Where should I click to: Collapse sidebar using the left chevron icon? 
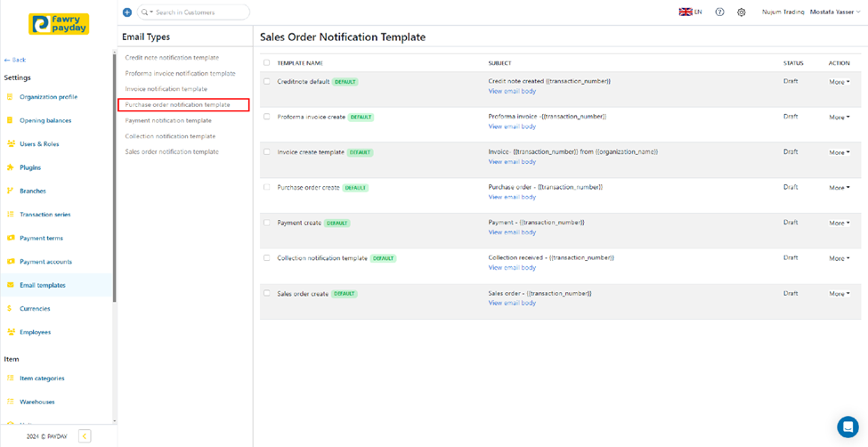point(85,436)
